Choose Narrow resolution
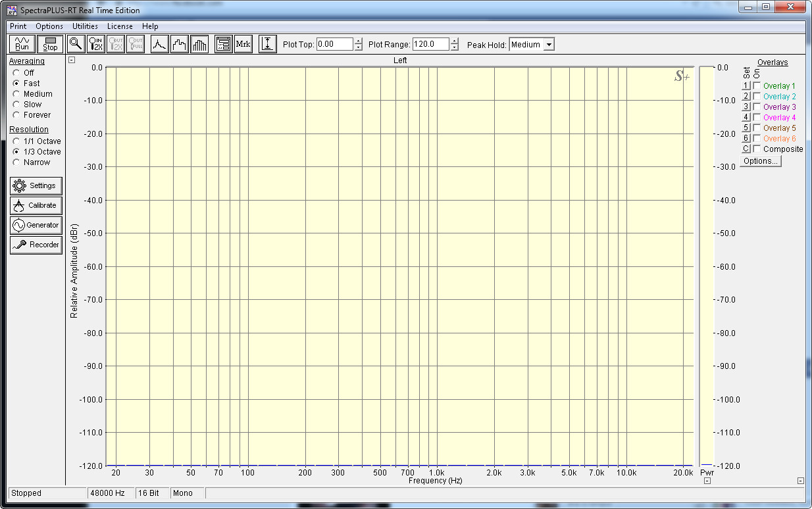This screenshot has width=812, height=509. coord(16,162)
